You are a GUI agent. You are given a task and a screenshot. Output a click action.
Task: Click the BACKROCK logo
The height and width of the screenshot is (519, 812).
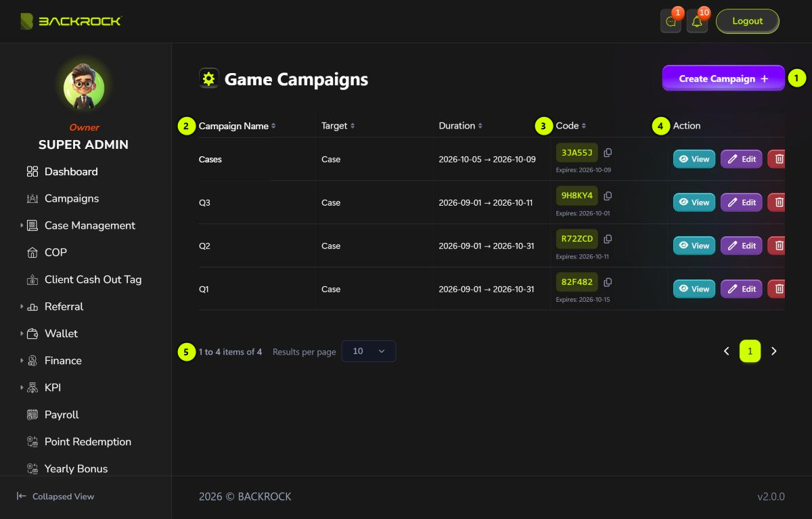click(71, 22)
